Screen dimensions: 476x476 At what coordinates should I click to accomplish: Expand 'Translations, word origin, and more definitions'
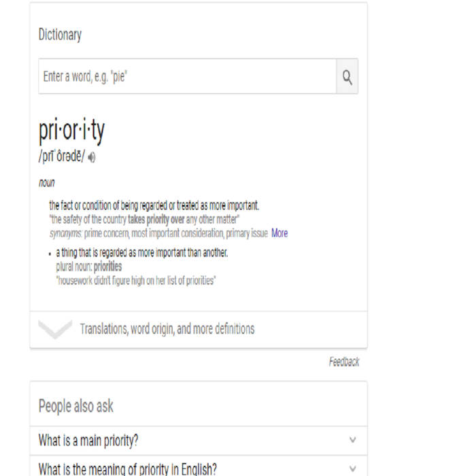click(x=167, y=329)
